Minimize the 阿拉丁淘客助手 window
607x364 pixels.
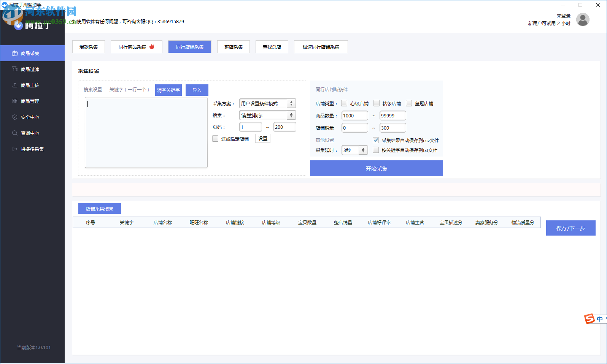pos(563,5)
